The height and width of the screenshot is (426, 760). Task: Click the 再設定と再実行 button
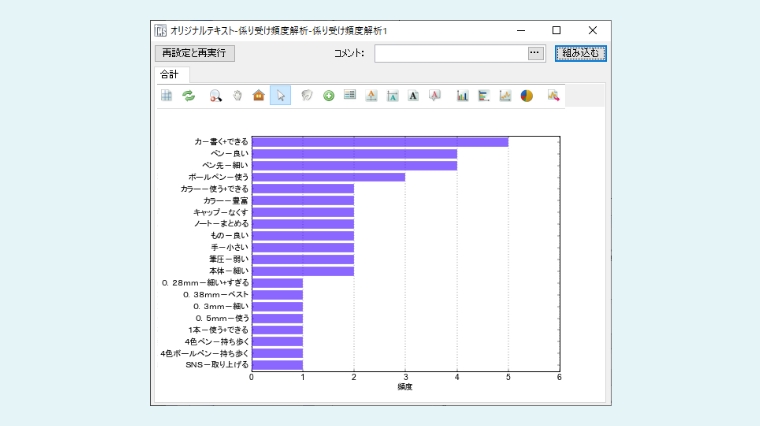[x=195, y=53]
